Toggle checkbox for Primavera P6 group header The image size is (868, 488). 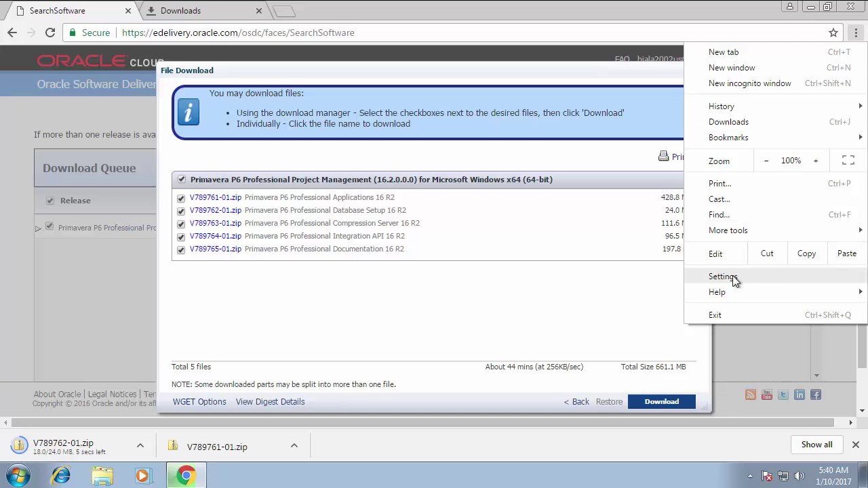point(182,180)
